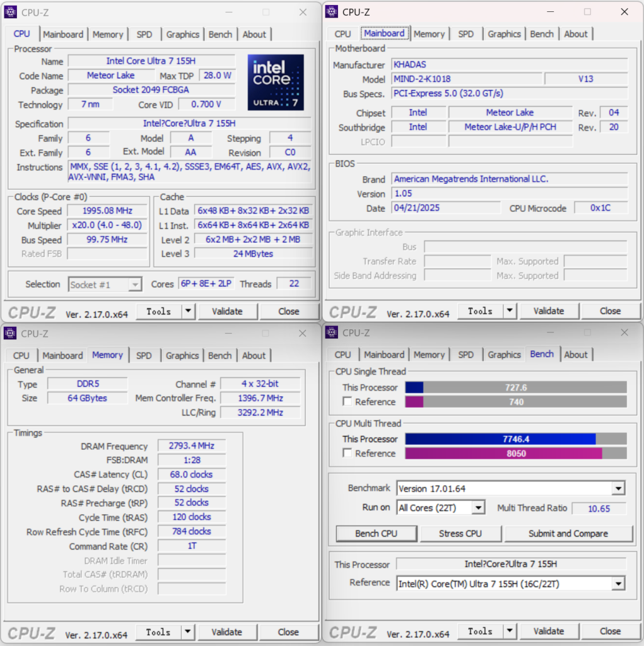Screen dimensions: 644x646
Task: Open the Graphics tab in the Mainboard window
Action: click(x=504, y=34)
